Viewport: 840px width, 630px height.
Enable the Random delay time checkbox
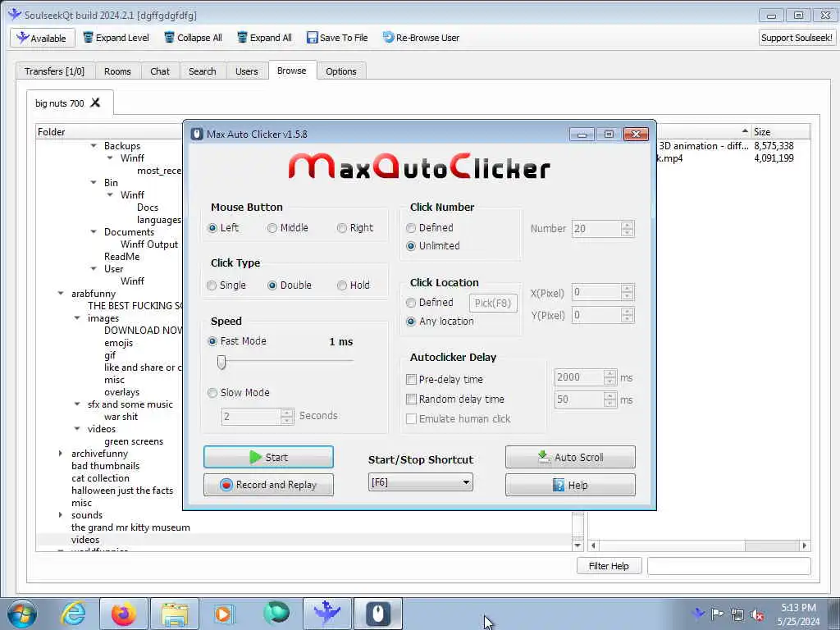[x=412, y=399]
